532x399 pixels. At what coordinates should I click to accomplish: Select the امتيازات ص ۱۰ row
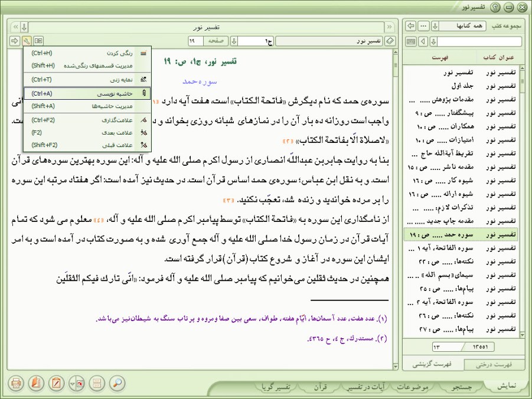pos(461,140)
